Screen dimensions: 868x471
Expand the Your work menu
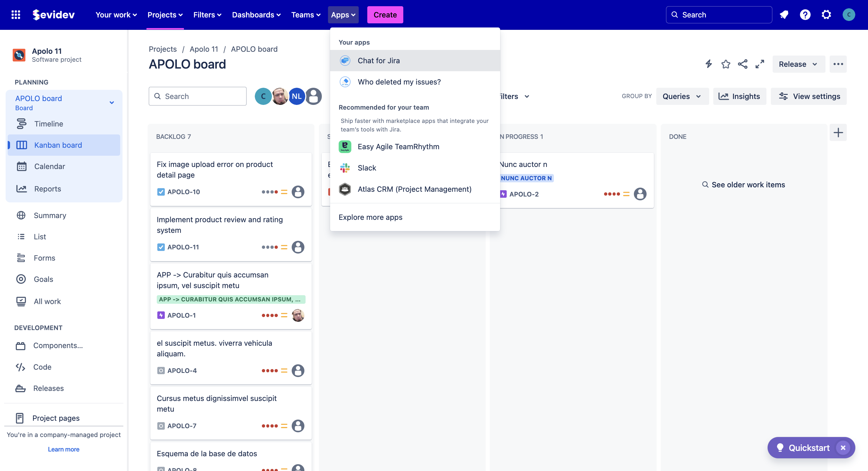tap(116, 15)
